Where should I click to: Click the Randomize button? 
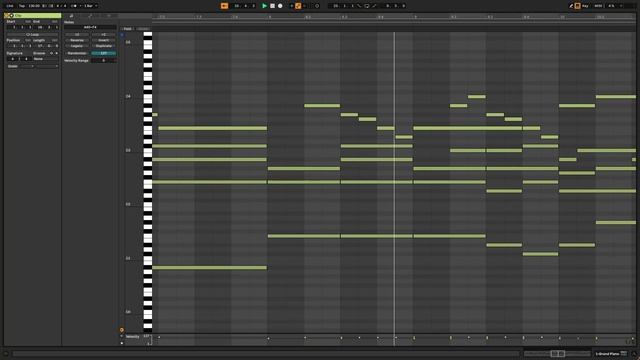(x=77, y=53)
